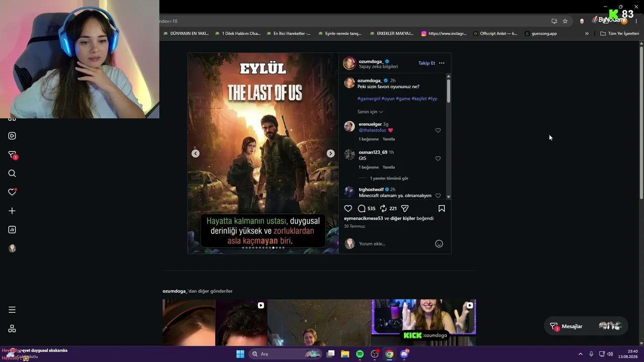This screenshot has width=644, height=362.
Task: Reply to osman123_69's comment with Yanıtla
Action: (x=388, y=167)
